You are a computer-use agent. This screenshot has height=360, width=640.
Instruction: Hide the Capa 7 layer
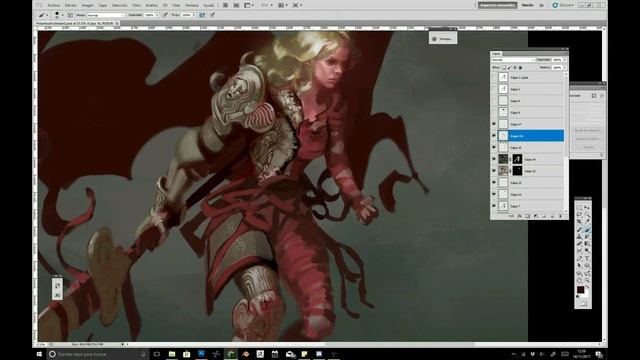[x=494, y=206]
